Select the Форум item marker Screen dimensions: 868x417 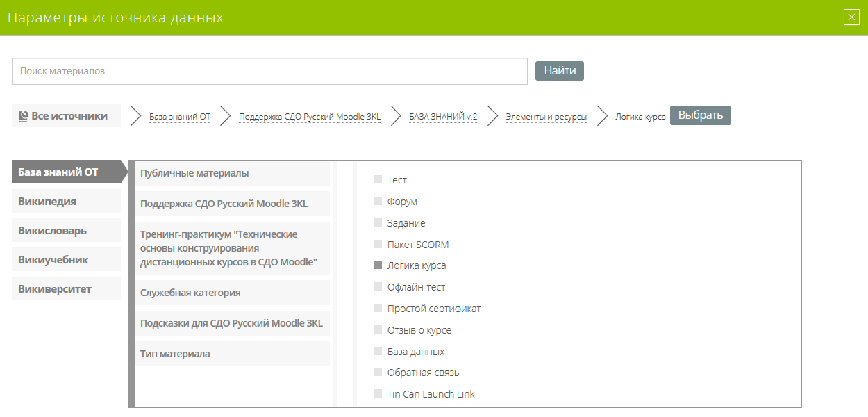378,201
